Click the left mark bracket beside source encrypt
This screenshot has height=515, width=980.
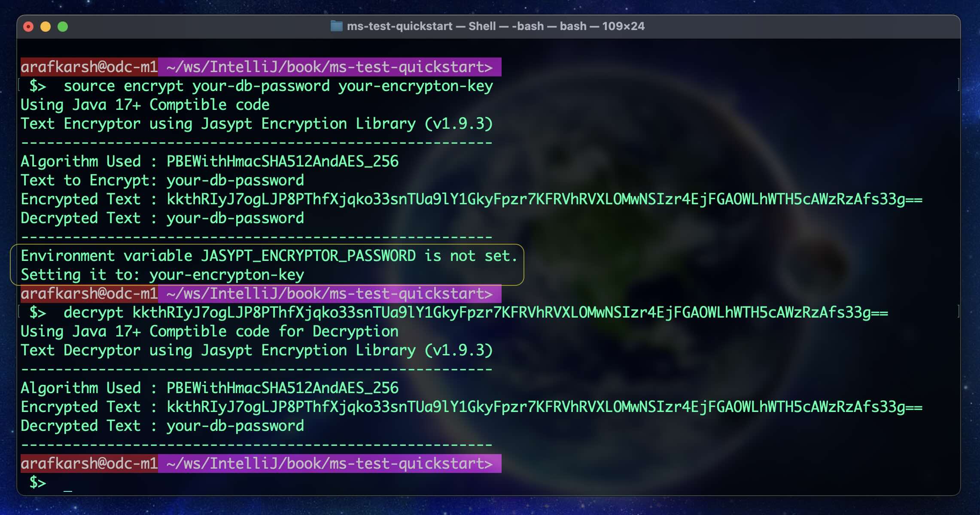coord(19,85)
